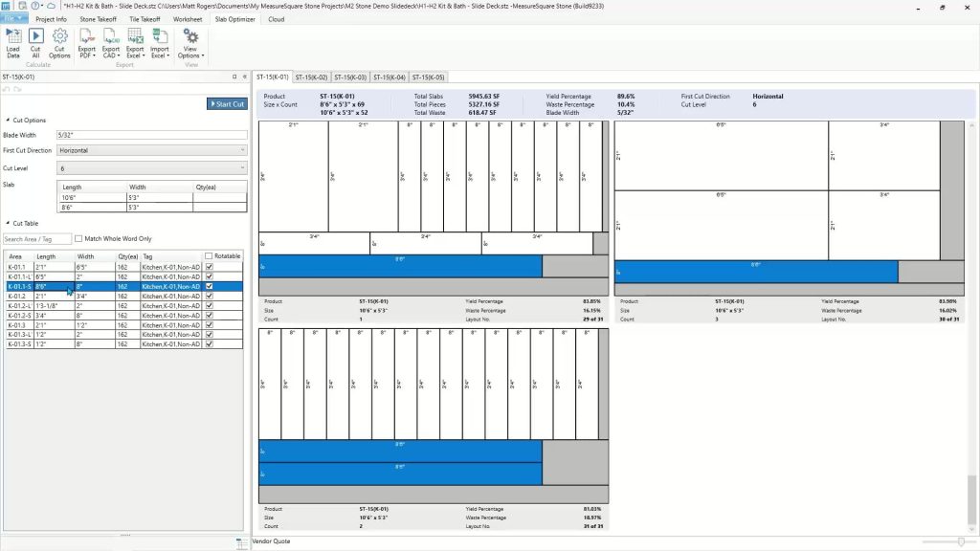Open the First Cut Direction dropdown
980x551 pixels.
151,150
